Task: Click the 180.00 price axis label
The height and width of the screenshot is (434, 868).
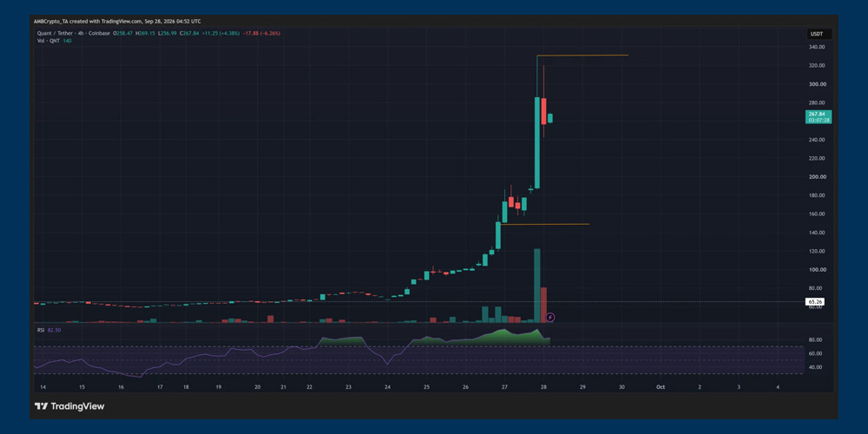Action: [x=817, y=195]
